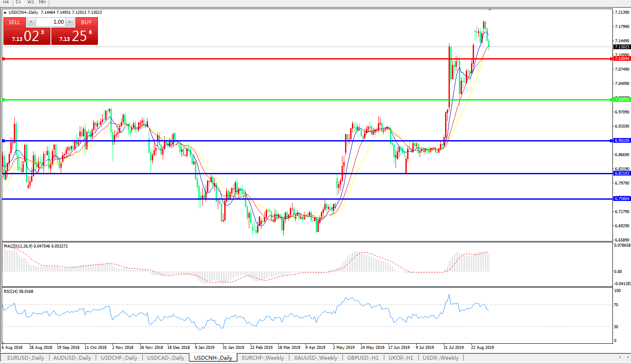Click the current price label 7.13023
The height and width of the screenshot is (364, 631).
tap(622, 47)
